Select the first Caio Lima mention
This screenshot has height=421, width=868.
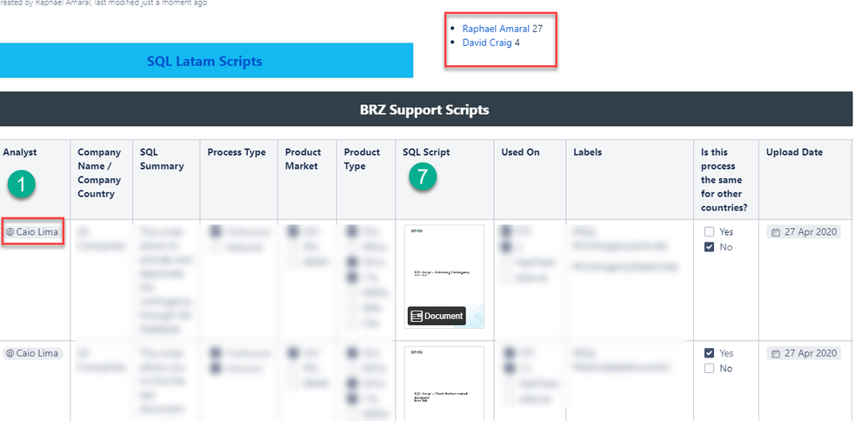pyautogui.click(x=33, y=232)
